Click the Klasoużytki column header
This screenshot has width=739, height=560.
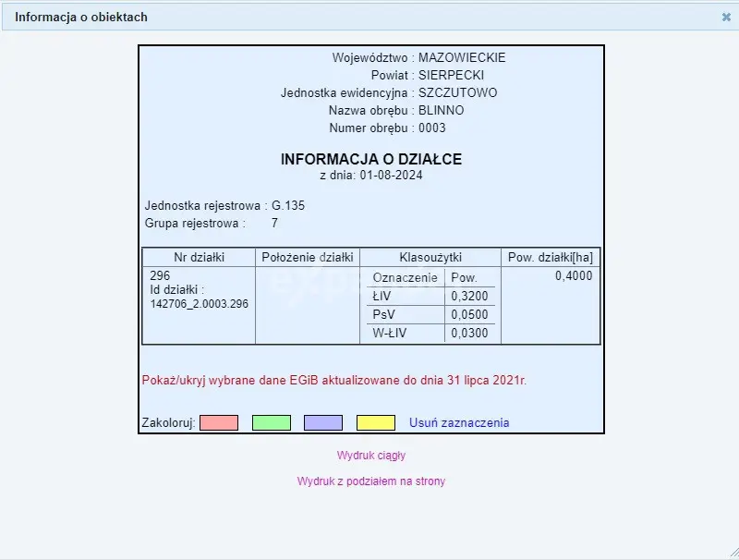pyautogui.click(x=430, y=258)
